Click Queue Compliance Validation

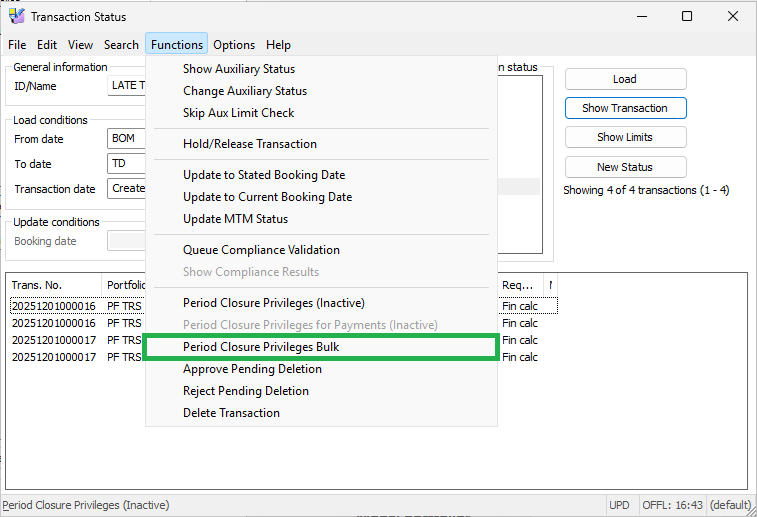coord(261,250)
